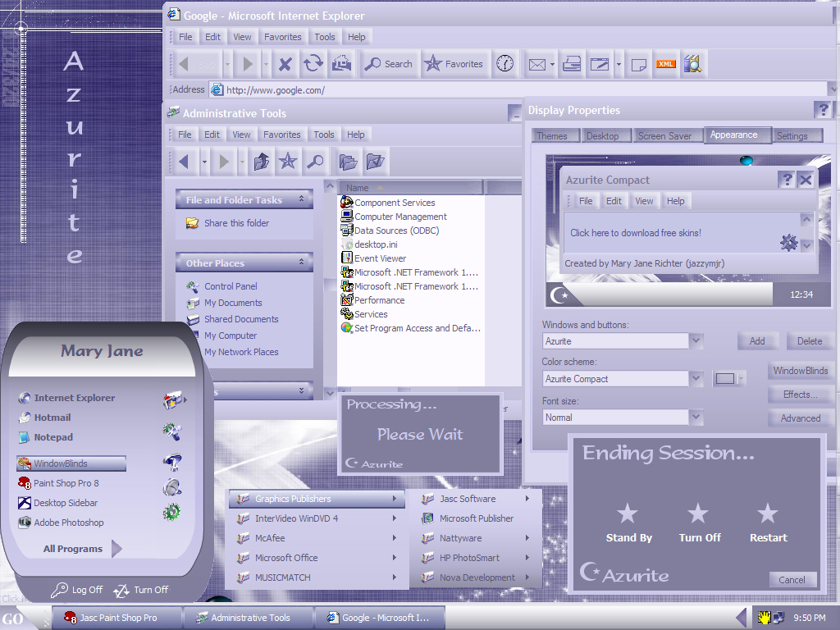Viewport: 840px width, 630px height.
Task: Click the Control Panel link in Other Places
Action: coord(231,286)
